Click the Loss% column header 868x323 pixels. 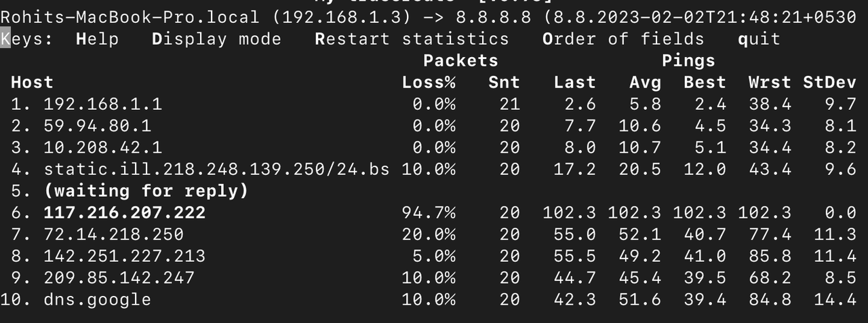429,83
